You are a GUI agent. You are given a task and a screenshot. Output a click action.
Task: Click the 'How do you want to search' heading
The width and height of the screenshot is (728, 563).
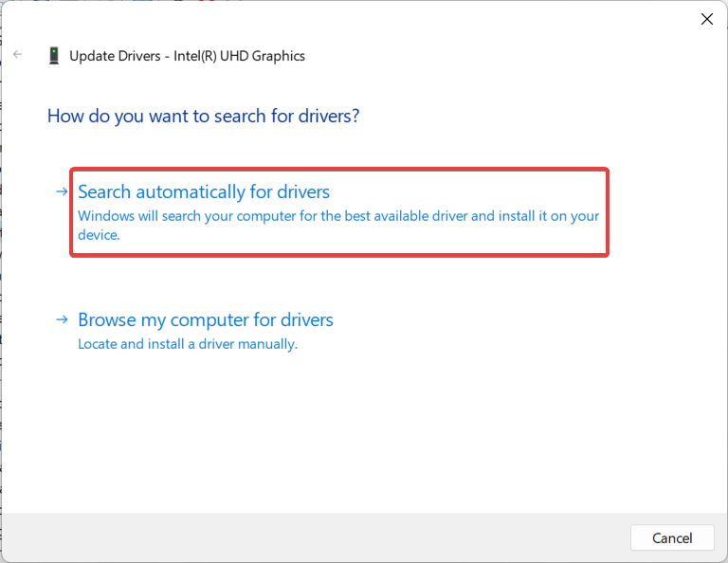tap(203, 117)
